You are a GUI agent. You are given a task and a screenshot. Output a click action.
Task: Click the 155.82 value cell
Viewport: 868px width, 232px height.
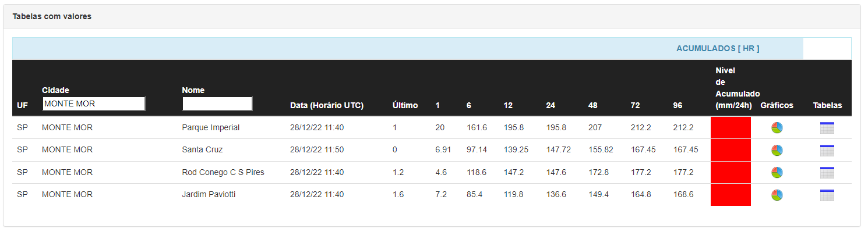coord(601,150)
